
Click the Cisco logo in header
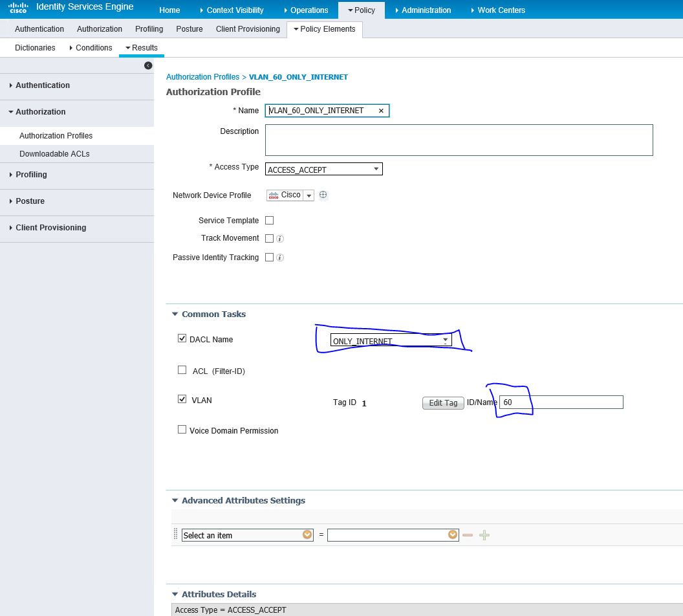pyautogui.click(x=18, y=8)
